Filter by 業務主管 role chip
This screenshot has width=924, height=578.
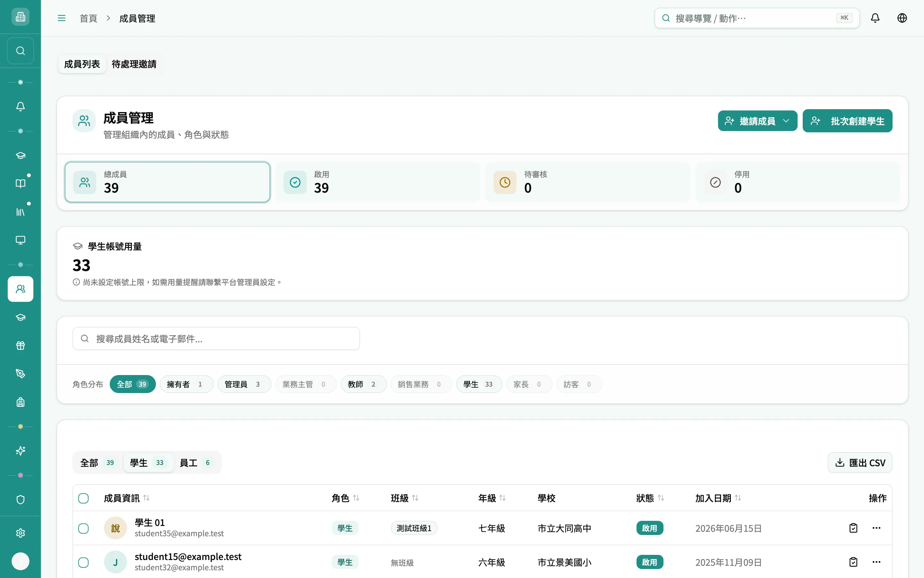tap(306, 384)
